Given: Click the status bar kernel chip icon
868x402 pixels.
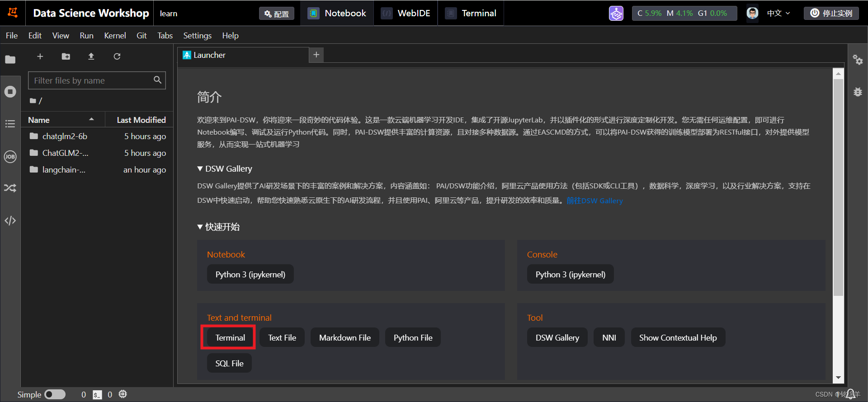Looking at the screenshot, I should click(123, 394).
